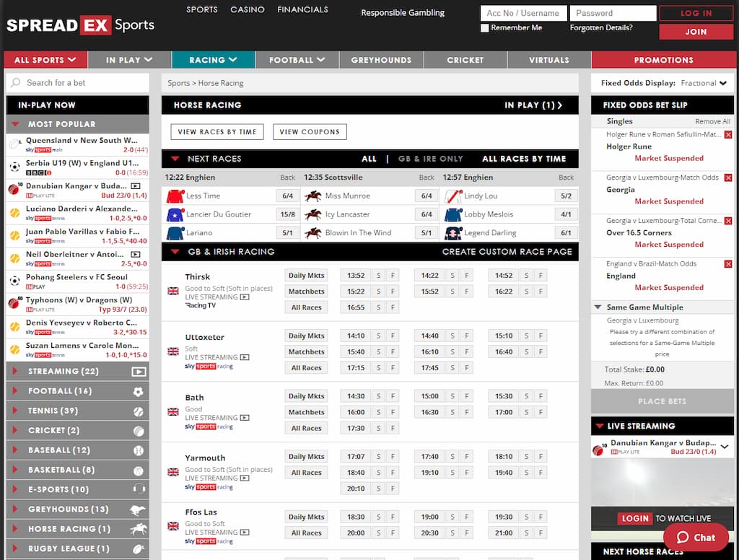Open Thirsk Daily Mkts
739x560 pixels.
(x=306, y=275)
